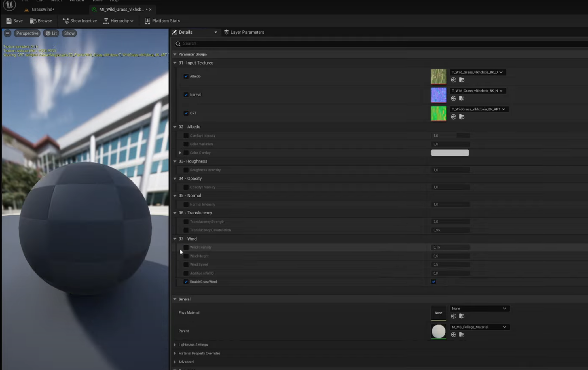
Task: Click the Perspective viewport button
Action: pyautogui.click(x=27, y=33)
